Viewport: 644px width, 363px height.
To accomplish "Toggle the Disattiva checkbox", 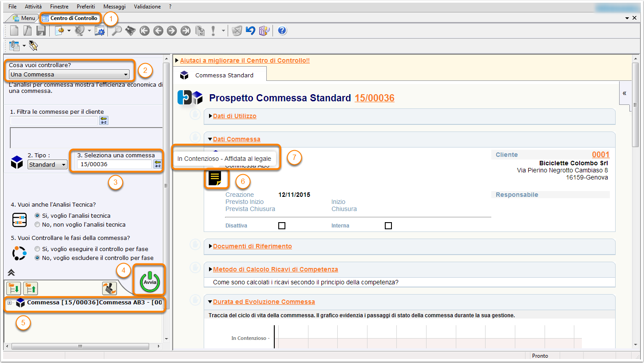I will tap(282, 226).
